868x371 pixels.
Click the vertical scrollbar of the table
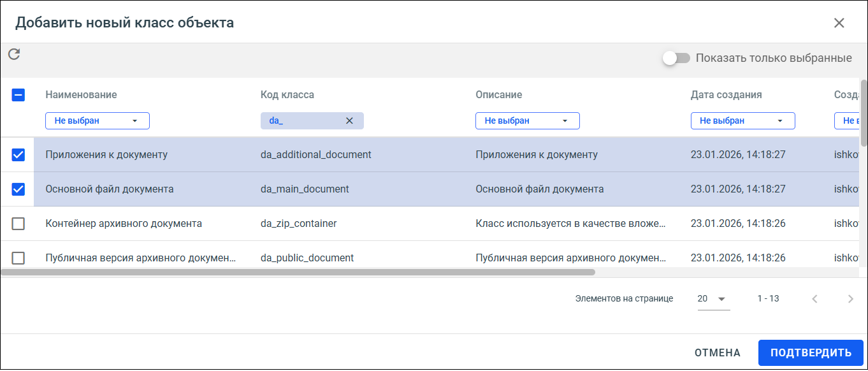pos(864,113)
